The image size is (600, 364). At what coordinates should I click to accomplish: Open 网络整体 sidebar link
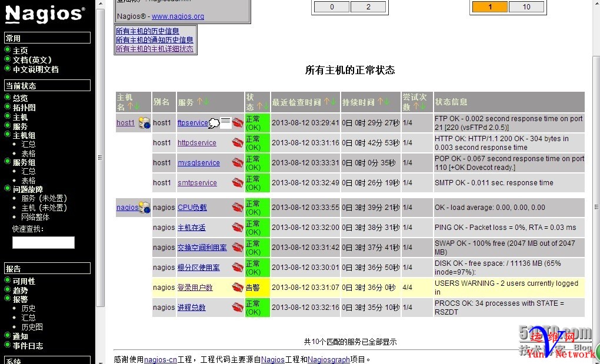[35, 217]
